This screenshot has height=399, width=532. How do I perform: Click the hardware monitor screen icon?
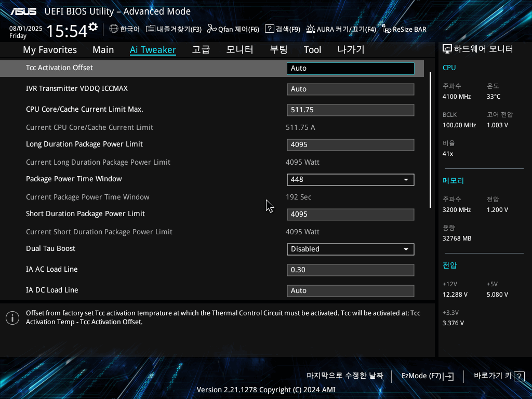(447, 49)
